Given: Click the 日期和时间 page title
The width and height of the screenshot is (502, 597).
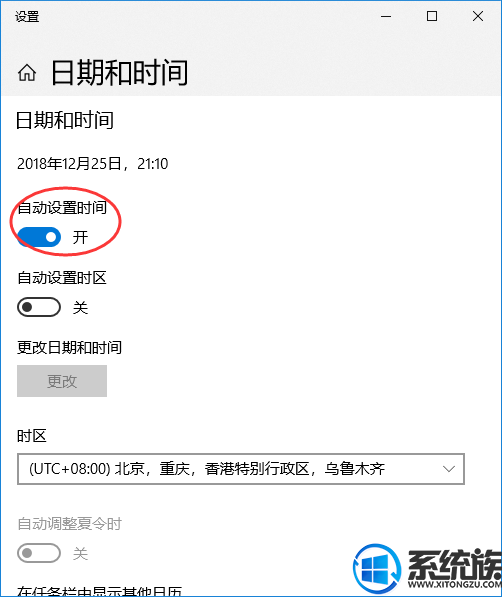Looking at the screenshot, I should point(119,72).
